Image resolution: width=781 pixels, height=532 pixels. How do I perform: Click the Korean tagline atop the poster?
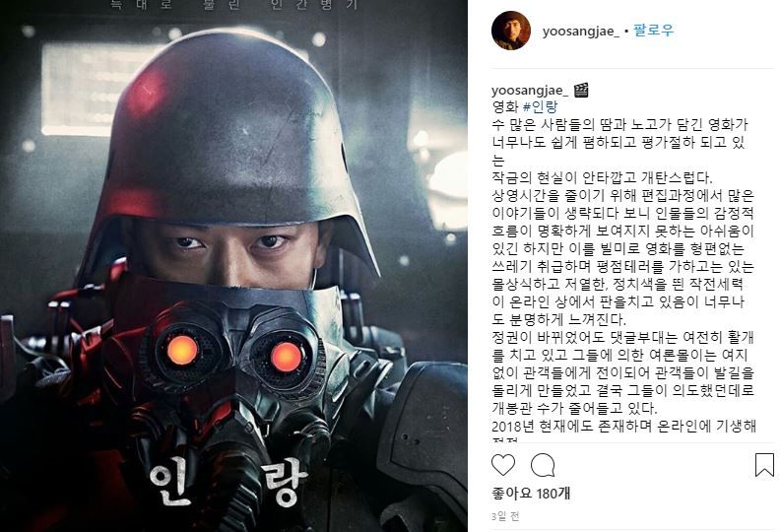(234, 5)
